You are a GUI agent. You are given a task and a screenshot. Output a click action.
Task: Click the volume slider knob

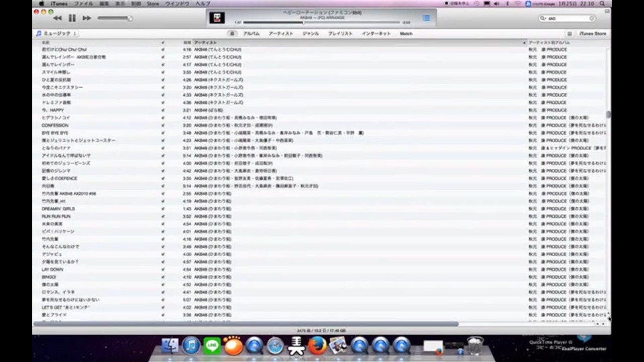129,18
